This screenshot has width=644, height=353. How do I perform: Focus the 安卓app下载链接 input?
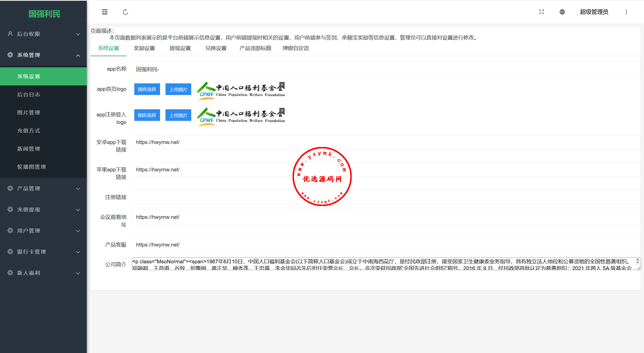pyautogui.click(x=386, y=142)
